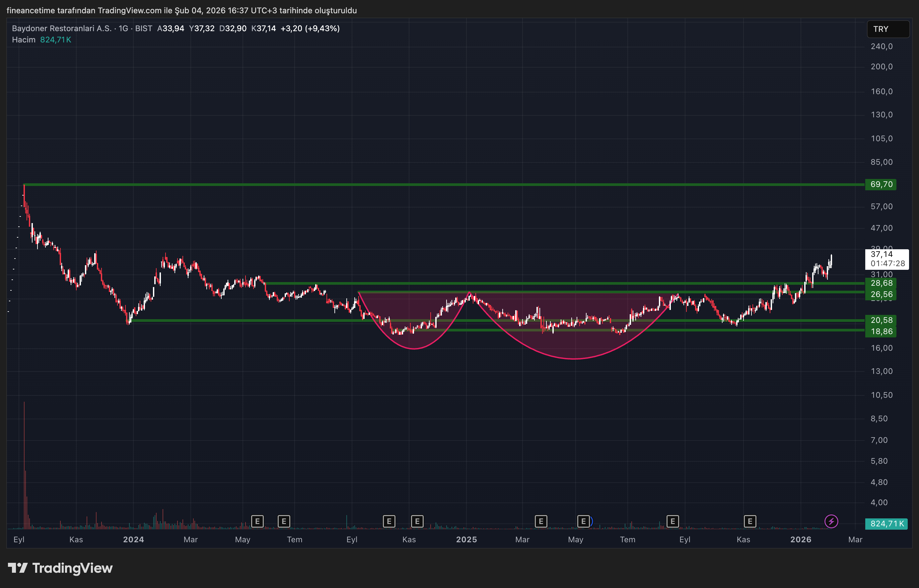
Task: Click the 2026 label on time axis
Action: pyautogui.click(x=801, y=540)
